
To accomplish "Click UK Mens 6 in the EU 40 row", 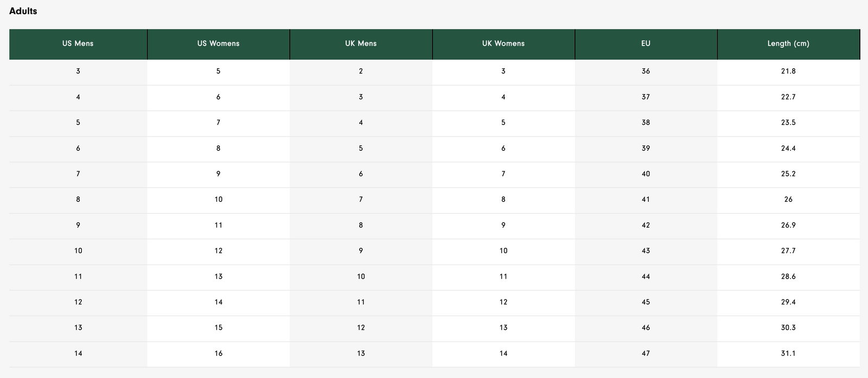I will click(x=361, y=174).
